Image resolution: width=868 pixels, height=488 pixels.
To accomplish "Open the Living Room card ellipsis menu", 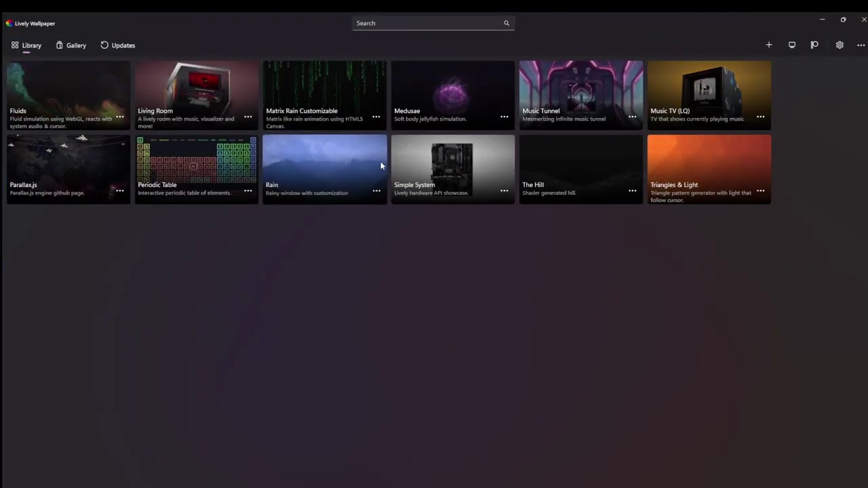I will pos(248,117).
